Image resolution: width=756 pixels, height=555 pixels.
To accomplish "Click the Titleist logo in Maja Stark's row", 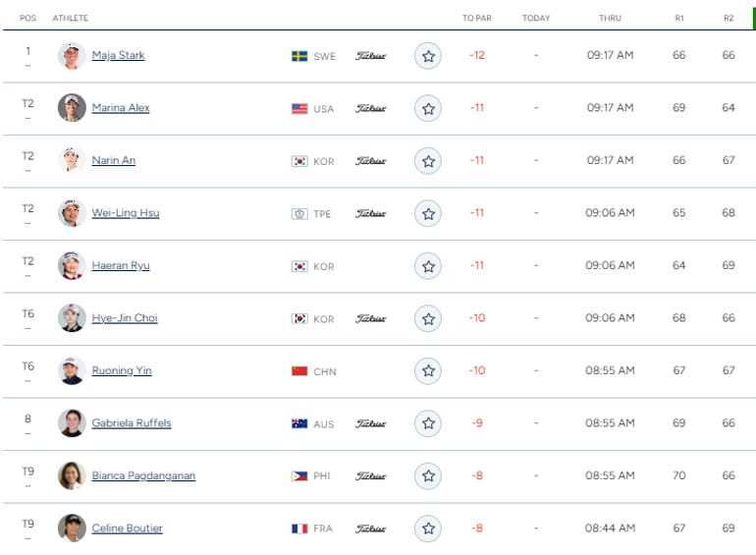I will coord(370,56).
